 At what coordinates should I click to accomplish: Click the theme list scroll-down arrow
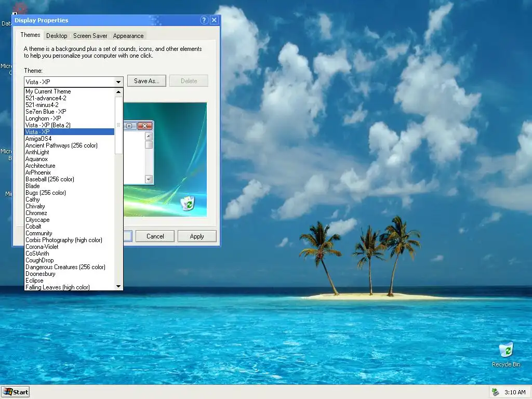click(118, 286)
